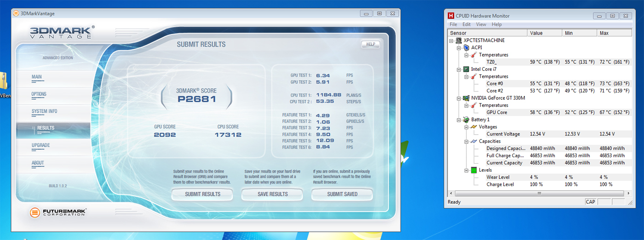Open the Help menu in Hardware Monitor
The width and height of the screenshot is (644, 240).
[497, 24]
